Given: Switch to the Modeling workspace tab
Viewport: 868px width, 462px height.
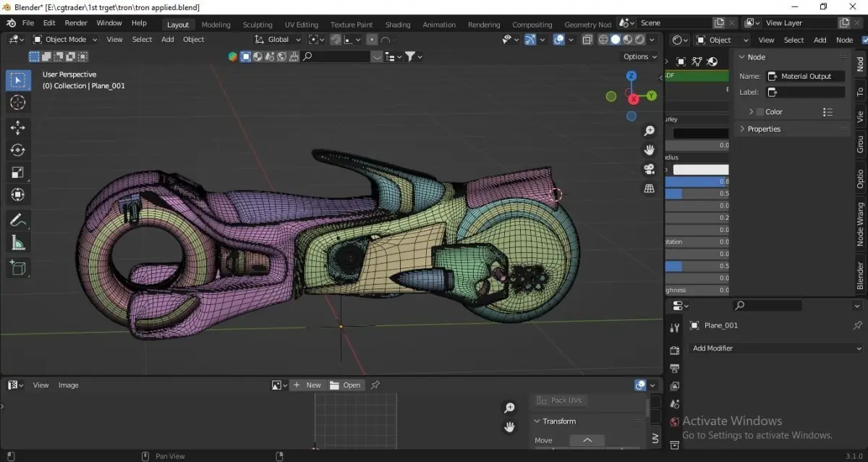Looking at the screenshot, I should click(216, 25).
